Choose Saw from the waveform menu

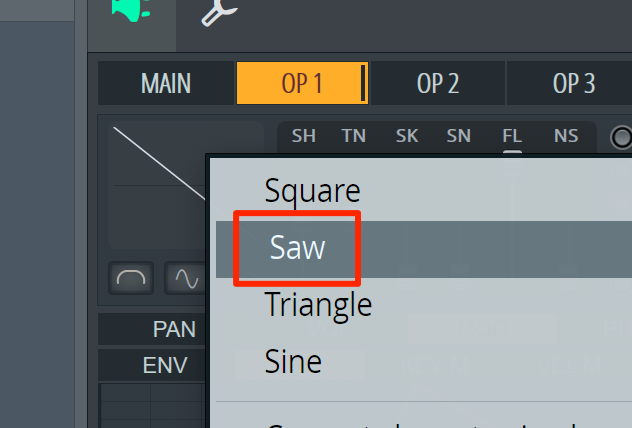coord(297,248)
